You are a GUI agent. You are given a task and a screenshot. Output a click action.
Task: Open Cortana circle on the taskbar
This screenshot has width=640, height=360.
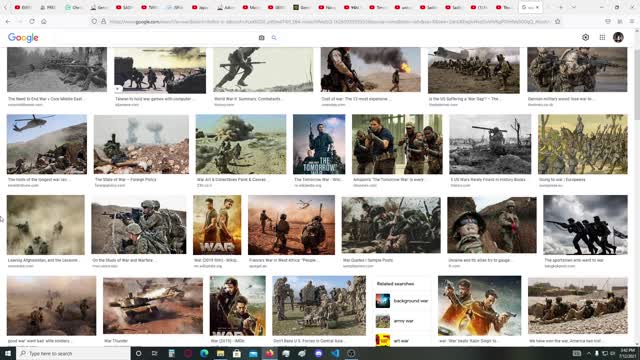point(138,353)
